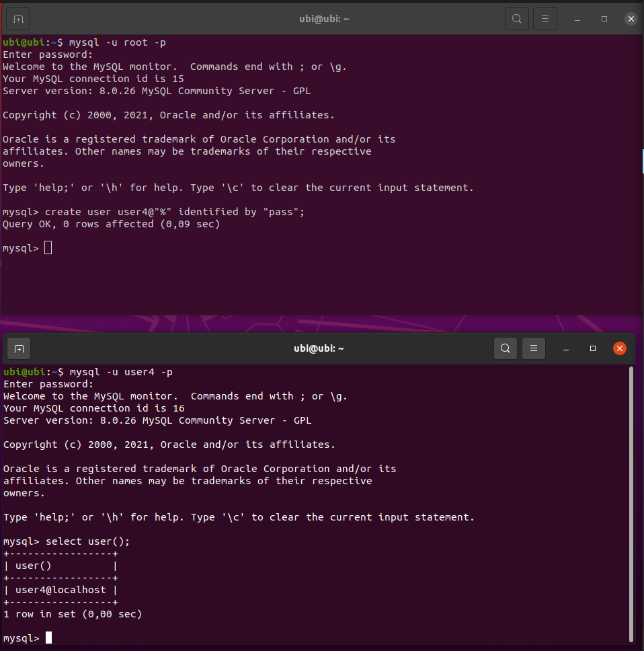Click the "Type 'help;'" hint line in top terminal
This screenshot has height=651, width=644.
pyautogui.click(x=238, y=188)
